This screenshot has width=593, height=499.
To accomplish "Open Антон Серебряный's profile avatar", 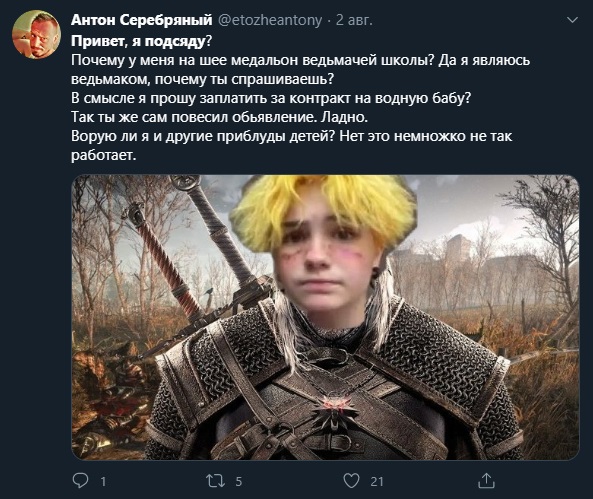I will pos(36,34).
